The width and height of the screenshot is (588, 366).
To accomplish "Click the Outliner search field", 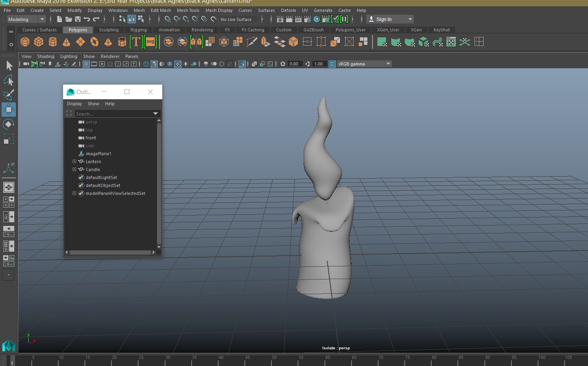I will 113,114.
